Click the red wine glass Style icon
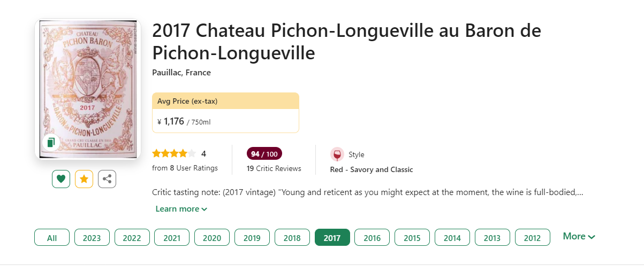 [337, 154]
